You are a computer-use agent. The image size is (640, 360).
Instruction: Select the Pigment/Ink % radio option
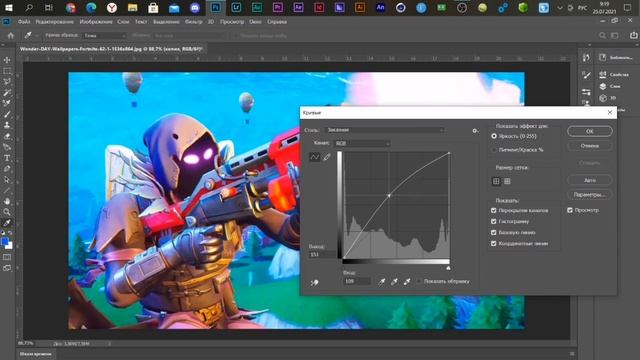click(x=494, y=150)
